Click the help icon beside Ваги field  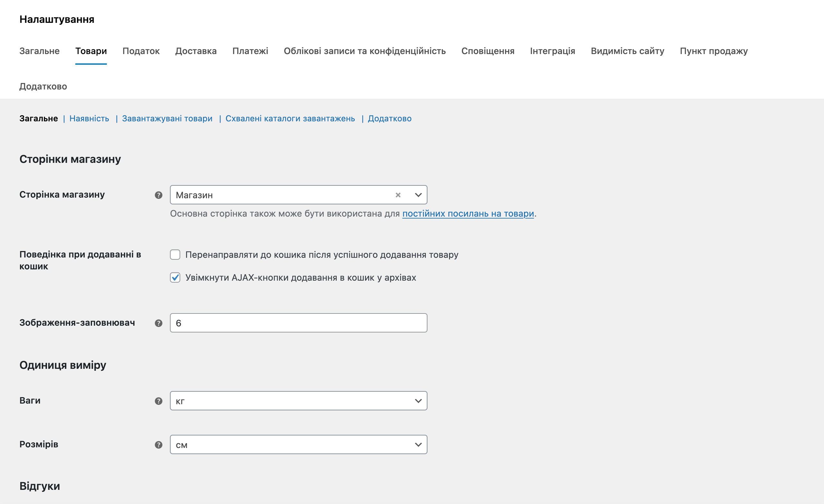pyautogui.click(x=158, y=401)
